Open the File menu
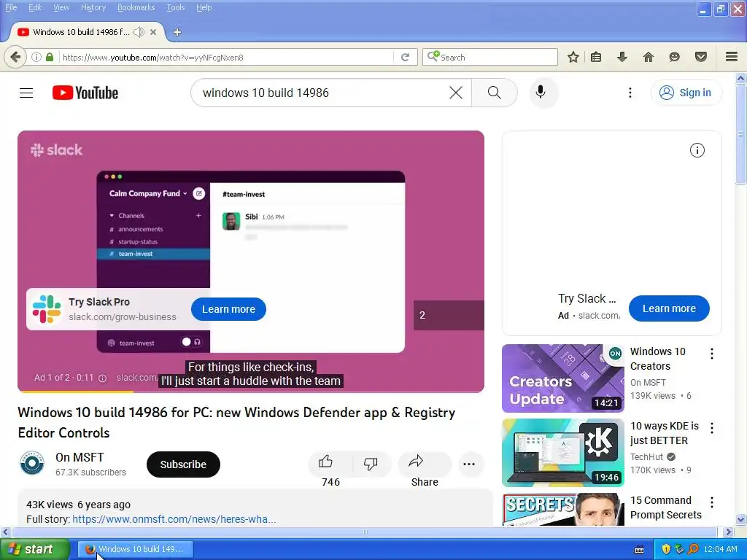The image size is (747, 560). pyautogui.click(x=11, y=7)
